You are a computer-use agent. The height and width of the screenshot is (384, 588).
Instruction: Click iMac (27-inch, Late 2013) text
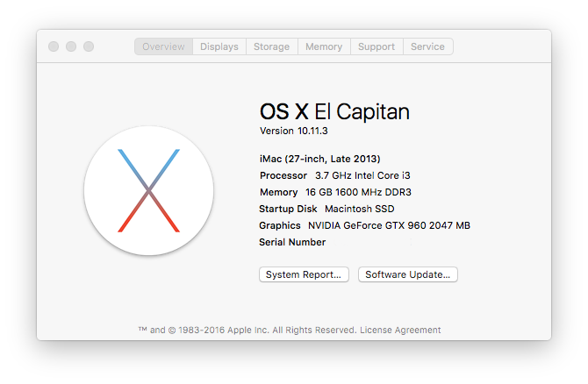[319, 159]
